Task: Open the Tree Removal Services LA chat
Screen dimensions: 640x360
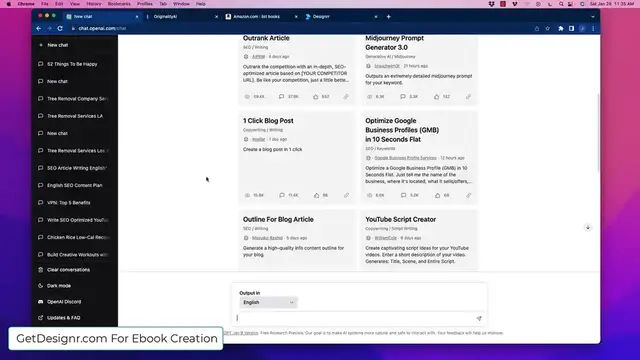Action: tap(74, 116)
